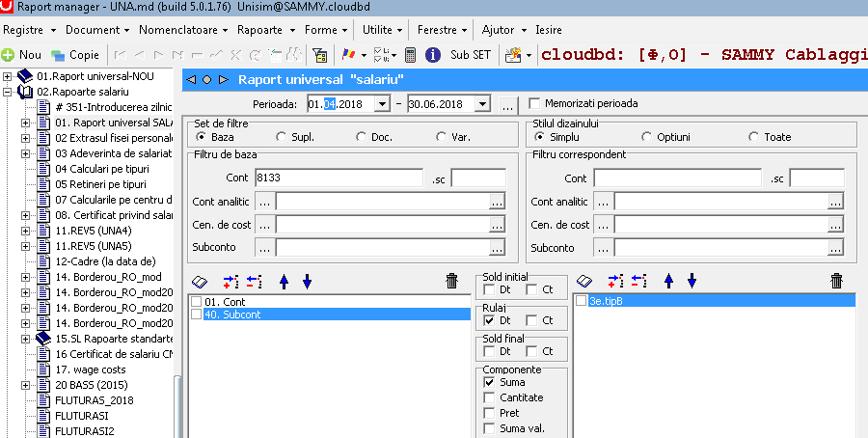Click the checklist options icon in toolbar
The image size is (868, 438).
coord(381,55)
